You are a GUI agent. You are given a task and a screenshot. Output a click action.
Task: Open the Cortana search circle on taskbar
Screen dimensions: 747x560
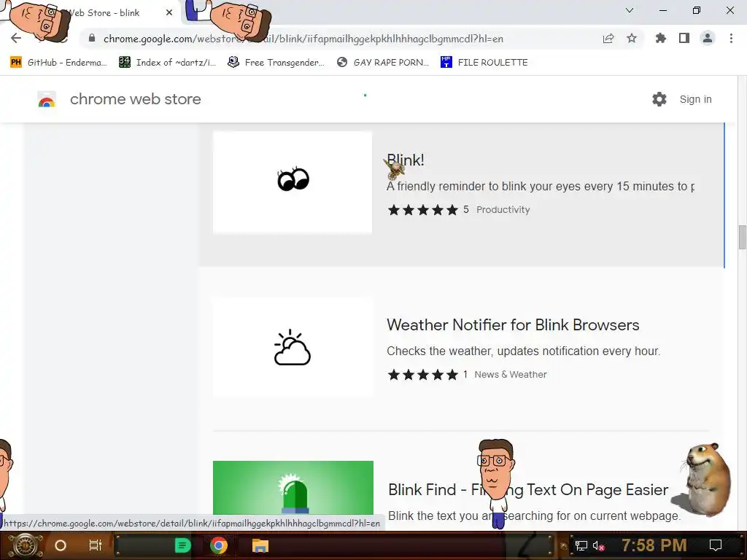[x=61, y=545]
